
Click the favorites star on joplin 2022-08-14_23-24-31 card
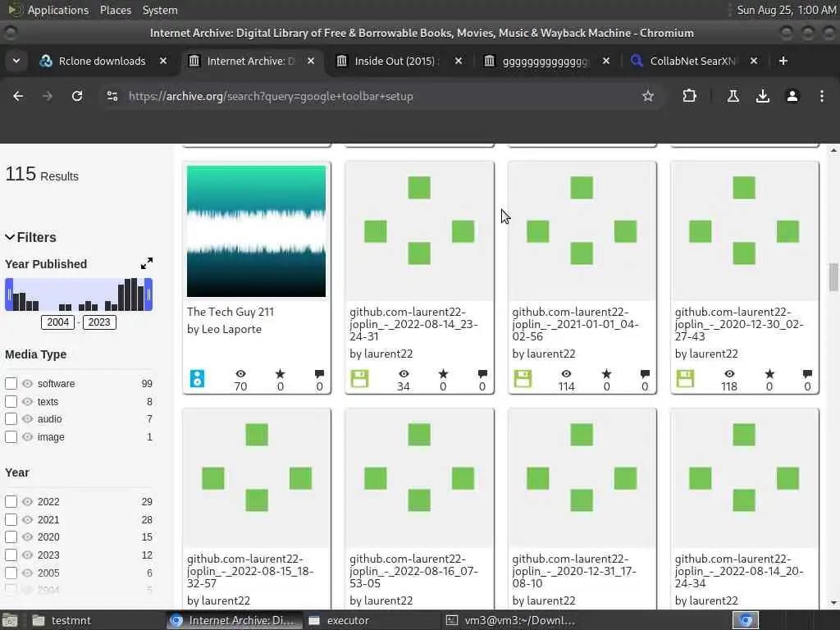tap(443, 373)
